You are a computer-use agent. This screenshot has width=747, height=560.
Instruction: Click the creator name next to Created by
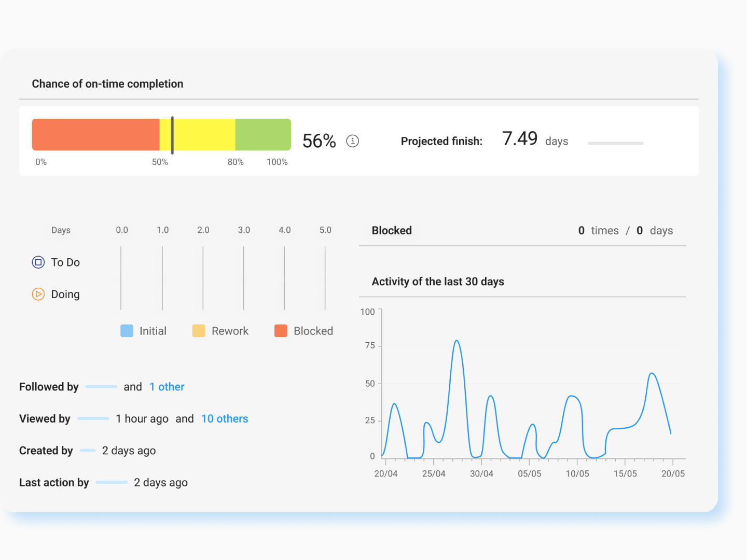88,451
